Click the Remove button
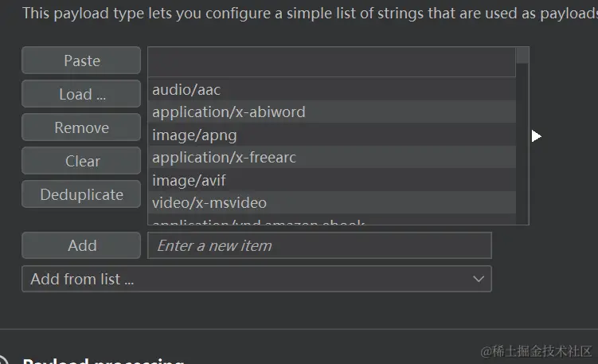 pos(81,127)
